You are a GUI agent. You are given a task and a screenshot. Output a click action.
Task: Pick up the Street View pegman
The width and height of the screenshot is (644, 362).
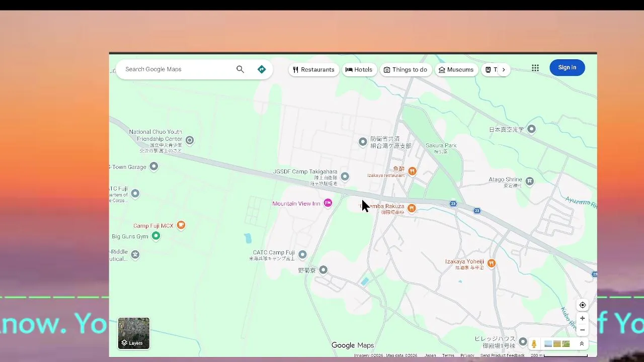pyautogui.click(x=534, y=344)
